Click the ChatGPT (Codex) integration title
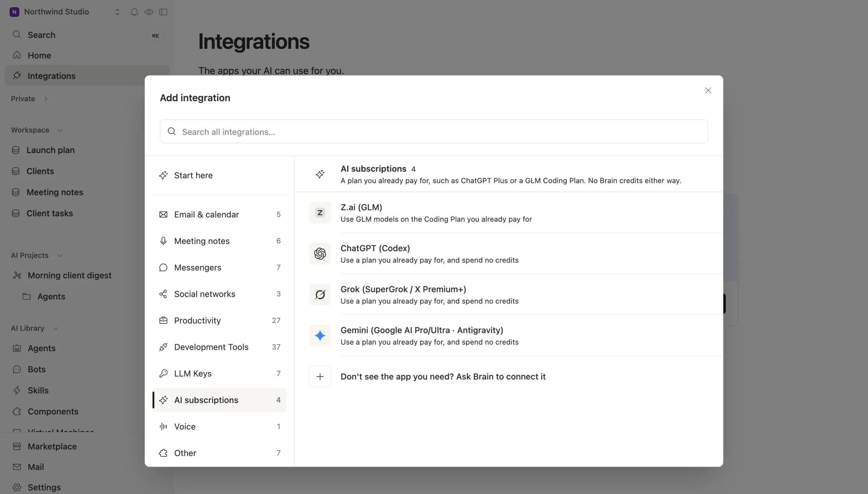 point(375,248)
